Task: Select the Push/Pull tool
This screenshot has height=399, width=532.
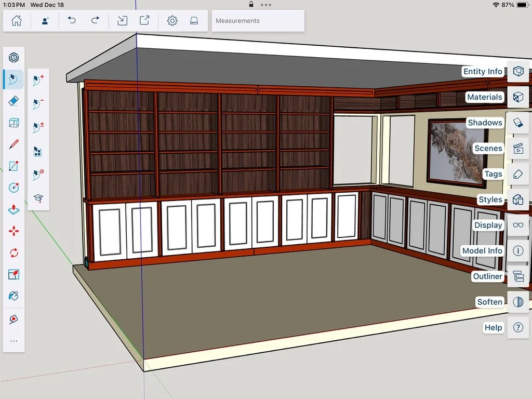Action: click(14, 209)
